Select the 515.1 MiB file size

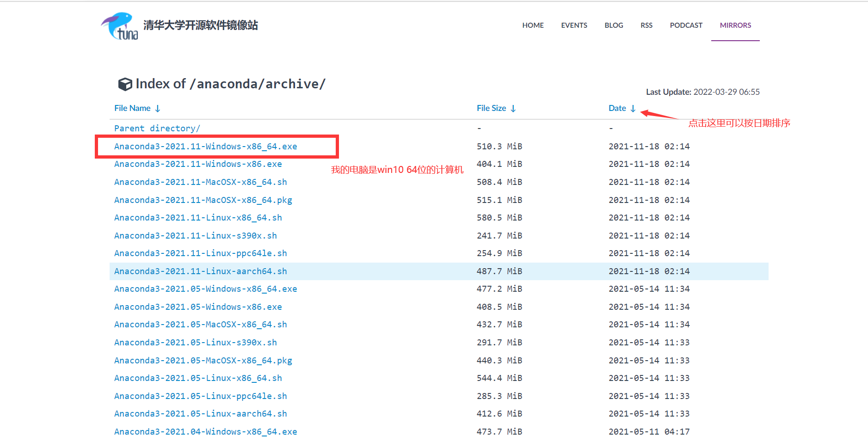pos(499,200)
